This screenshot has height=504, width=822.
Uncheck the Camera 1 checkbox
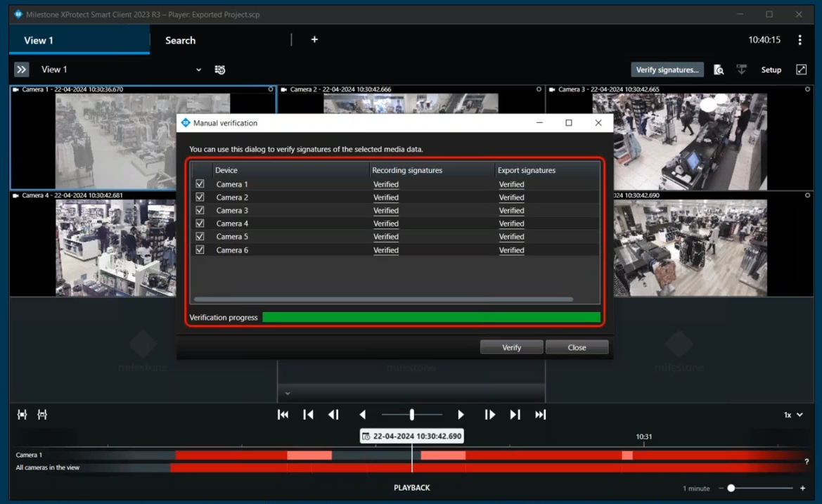(x=200, y=184)
